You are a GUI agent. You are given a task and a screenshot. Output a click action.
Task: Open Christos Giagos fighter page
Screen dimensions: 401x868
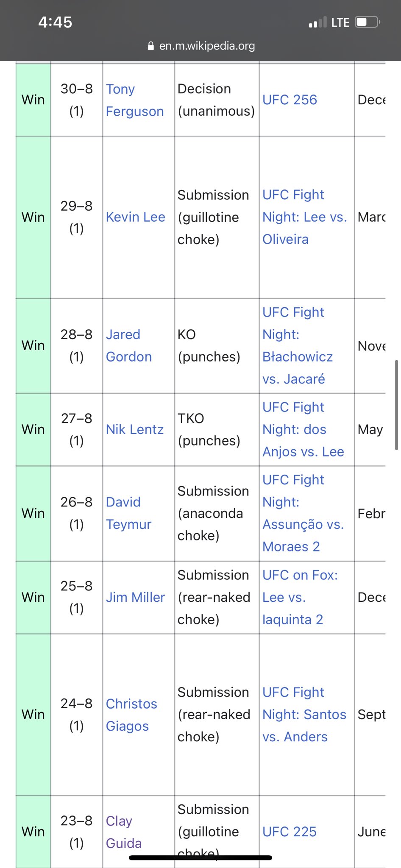131,715
